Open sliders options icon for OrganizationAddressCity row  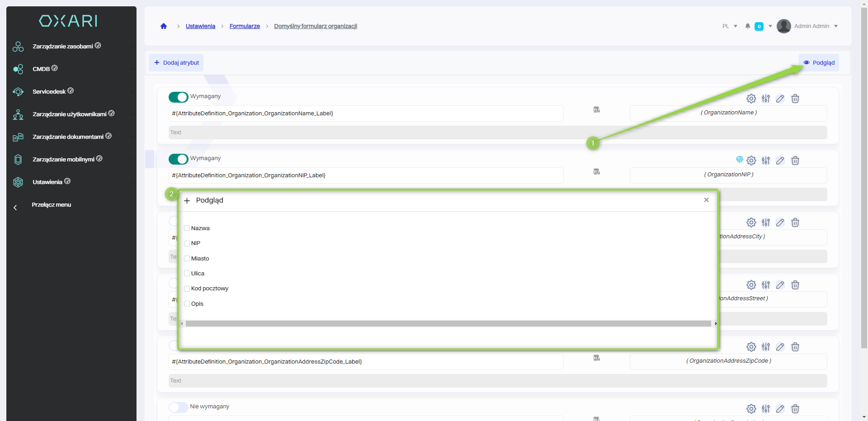pos(765,222)
